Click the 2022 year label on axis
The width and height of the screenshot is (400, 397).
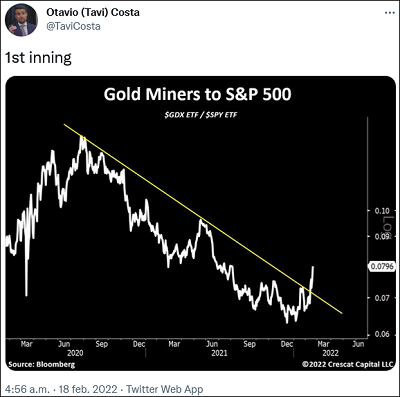point(330,353)
